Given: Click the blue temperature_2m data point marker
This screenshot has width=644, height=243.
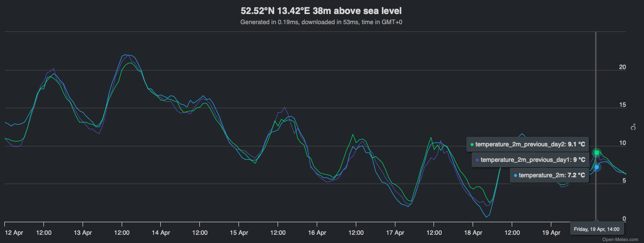Looking at the screenshot, I should [x=597, y=167].
